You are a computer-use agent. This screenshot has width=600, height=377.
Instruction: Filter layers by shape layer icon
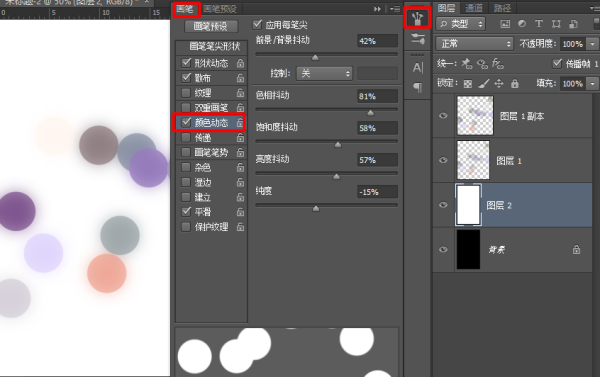[x=556, y=24]
